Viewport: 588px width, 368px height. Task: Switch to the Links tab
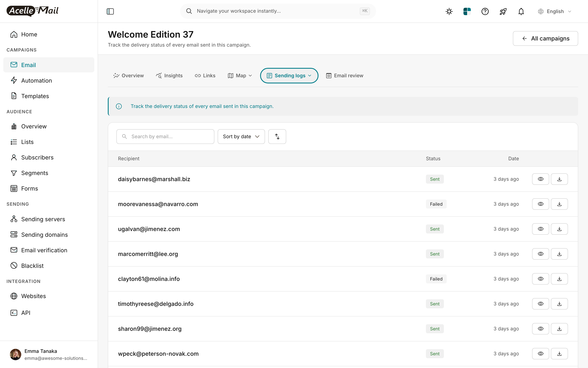(205, 76)
